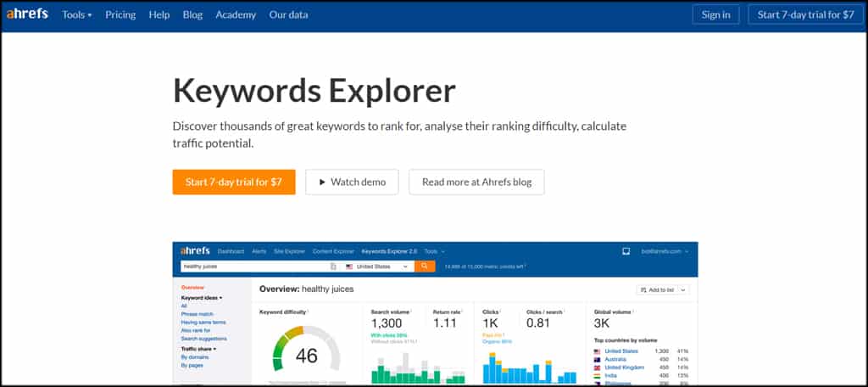Screen dimensions: 868x387
Task: Select Content Explorer in the product preview nav
Action: click(x=333, y=251)
